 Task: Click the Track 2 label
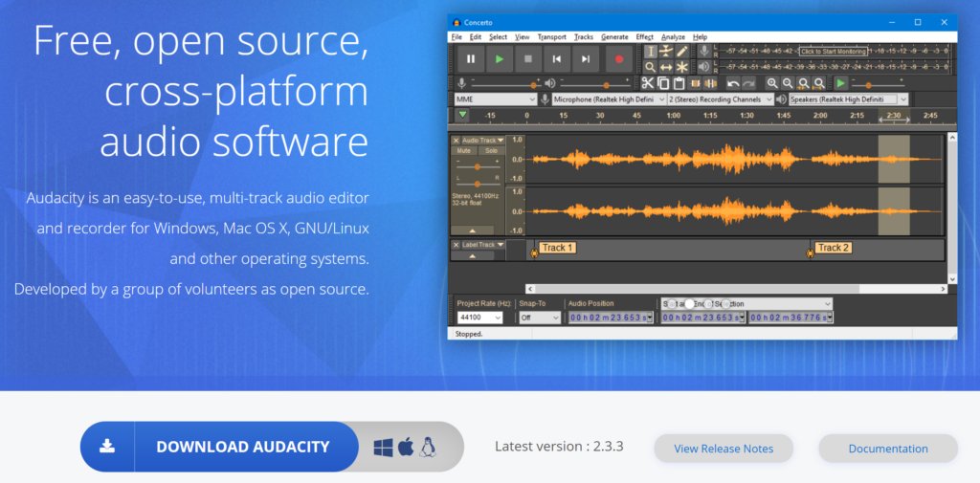tap(834, 248)
